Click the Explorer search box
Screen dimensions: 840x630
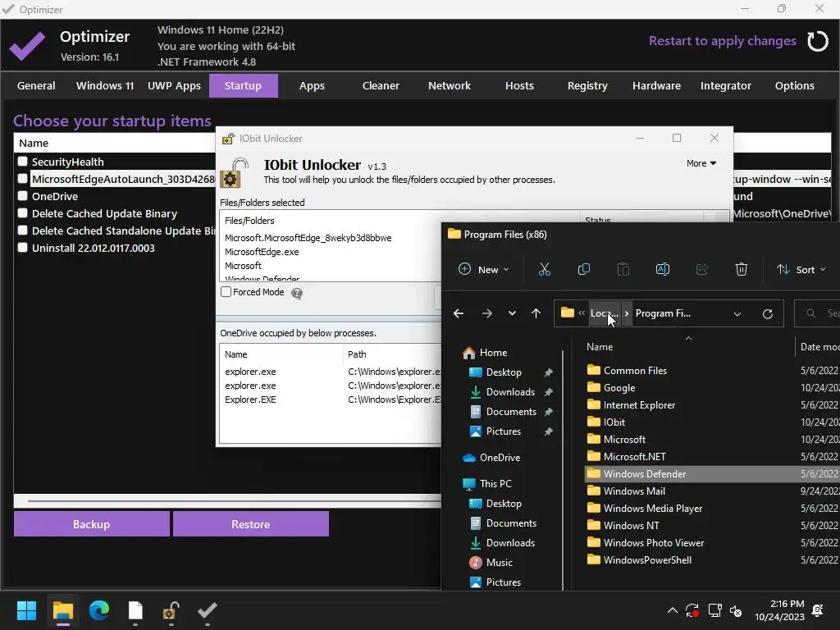[817, 313]
